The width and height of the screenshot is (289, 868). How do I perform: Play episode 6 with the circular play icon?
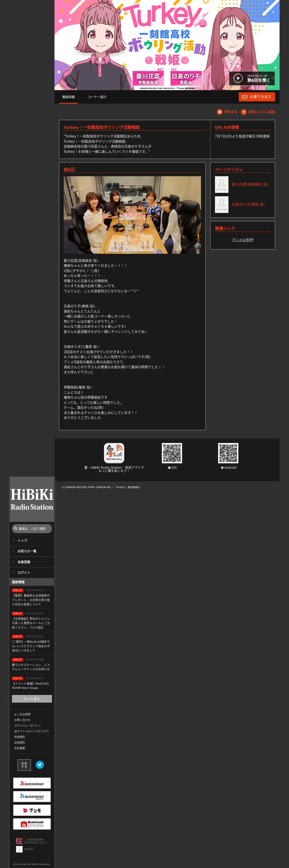238,78
